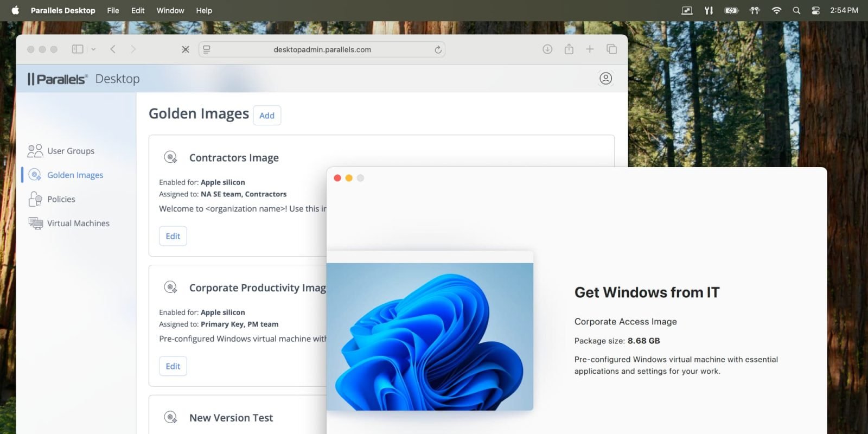868x434 pixels.
Task: Edit the Corporate Productivity Image
Action: [x=173, y=366]
